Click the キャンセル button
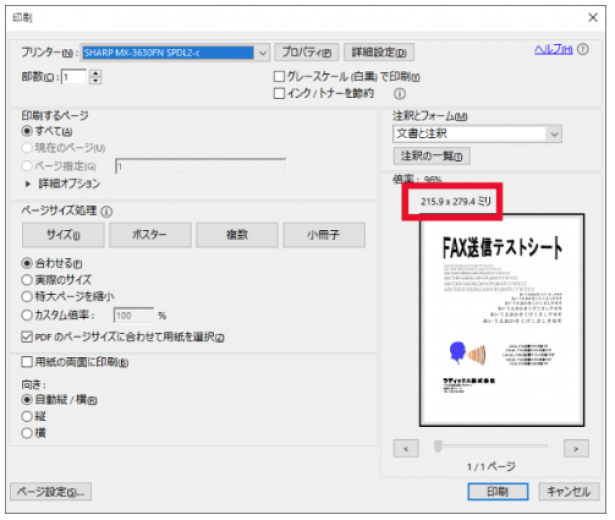The image size is (615, 520). tap(569, 491)
